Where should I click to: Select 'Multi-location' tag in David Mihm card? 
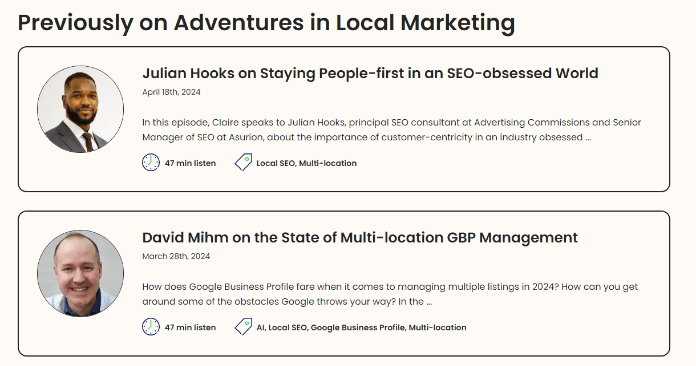click(437, 327)
